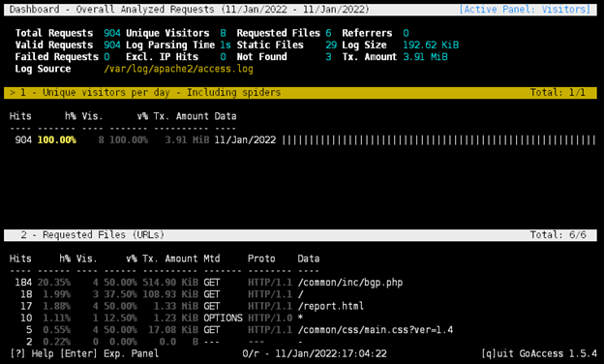Select the /common/inc/bgp.php row

pyautogui.click(x=300, y=283)
